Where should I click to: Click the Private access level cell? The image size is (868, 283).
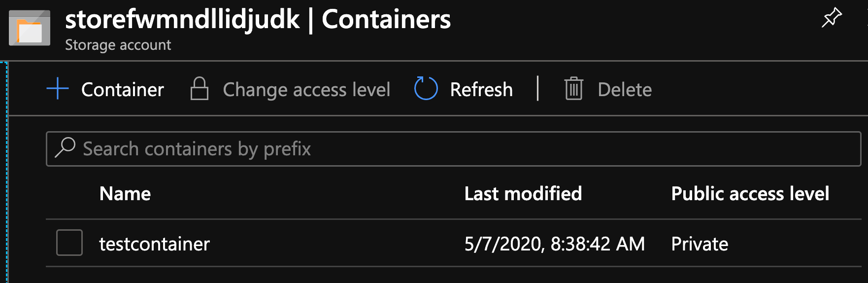pos(700,244)
